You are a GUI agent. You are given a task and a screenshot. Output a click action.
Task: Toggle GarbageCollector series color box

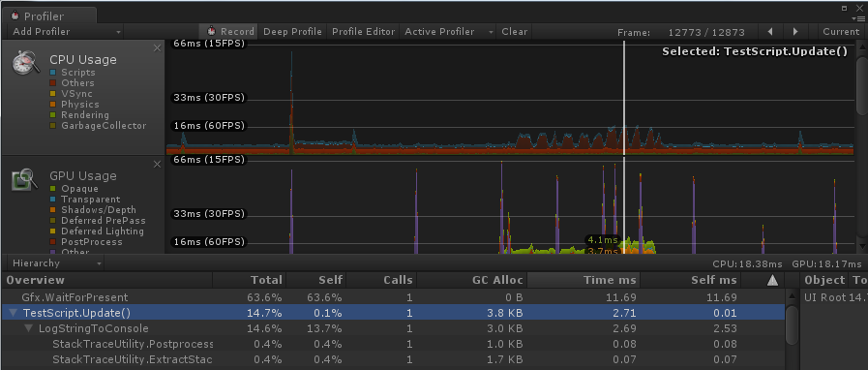(x=53, y=126)
